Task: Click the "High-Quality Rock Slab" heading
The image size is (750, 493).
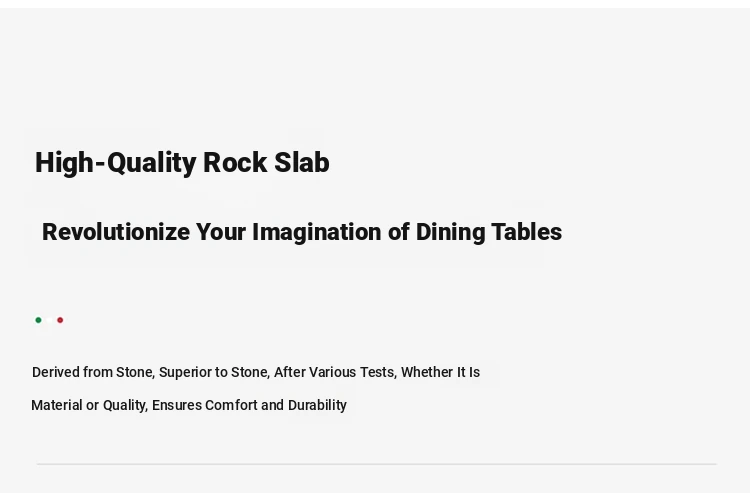Action: [x=182, y=163]
